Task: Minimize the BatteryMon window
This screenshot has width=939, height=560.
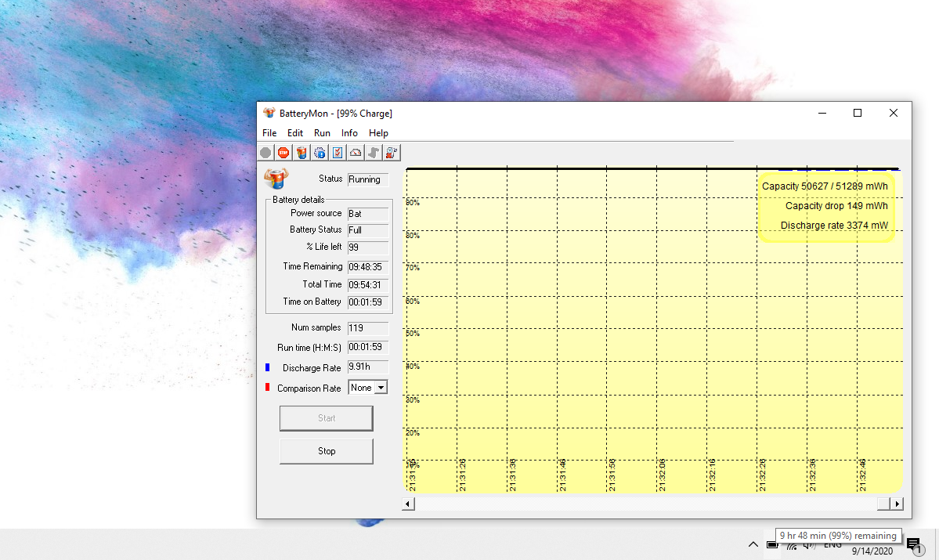Action: (x=822, y=114)
